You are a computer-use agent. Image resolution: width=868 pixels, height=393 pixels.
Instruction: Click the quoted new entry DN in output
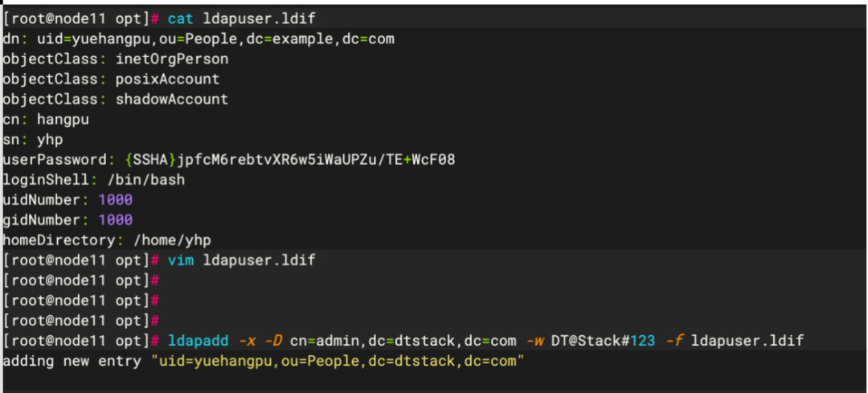(x=338, y=361)
